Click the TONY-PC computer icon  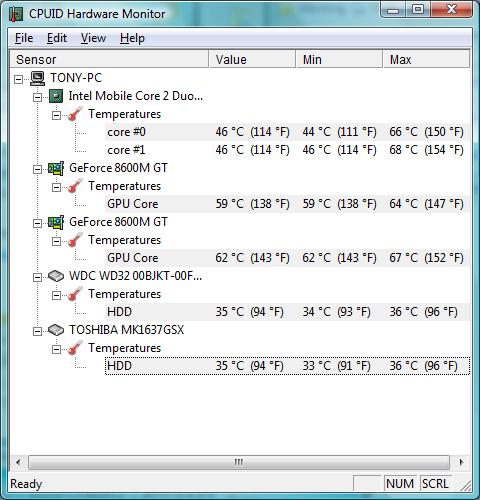pos(37,78)
